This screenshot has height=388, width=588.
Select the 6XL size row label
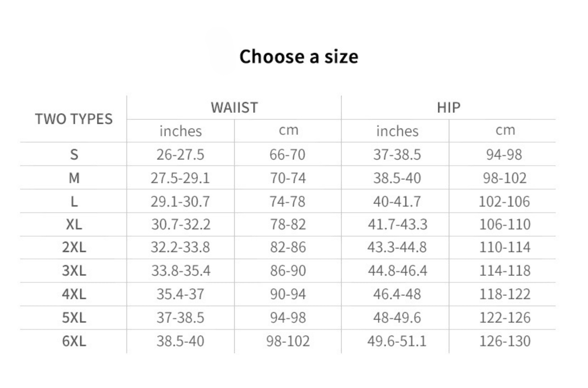pos(74,341)
